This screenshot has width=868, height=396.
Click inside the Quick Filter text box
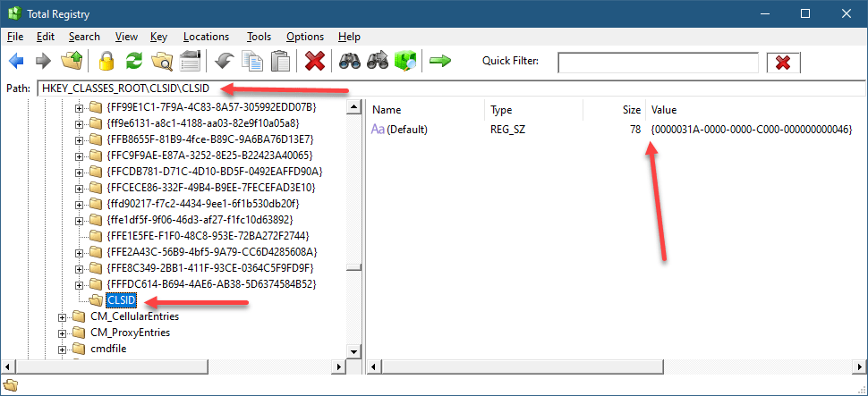coord(658,63)
